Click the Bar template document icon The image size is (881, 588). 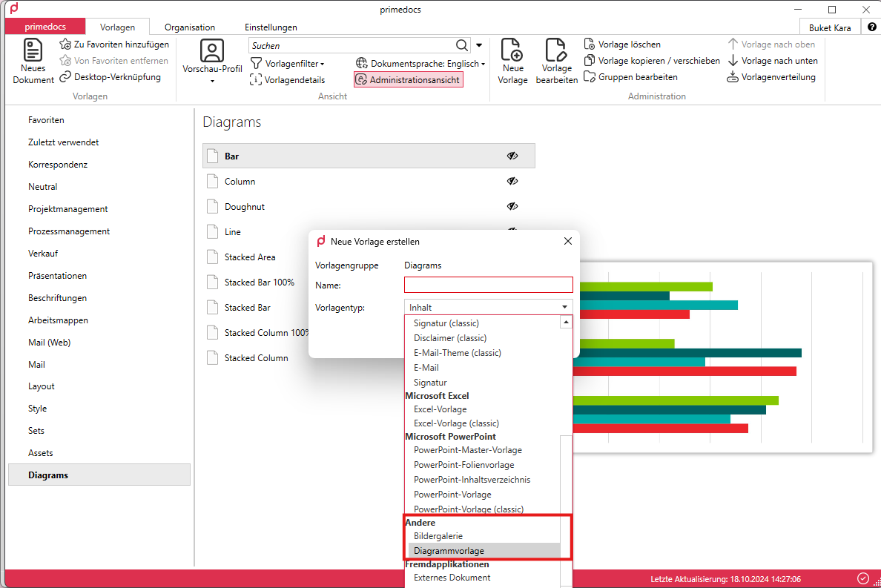click(x=212, y=156)
